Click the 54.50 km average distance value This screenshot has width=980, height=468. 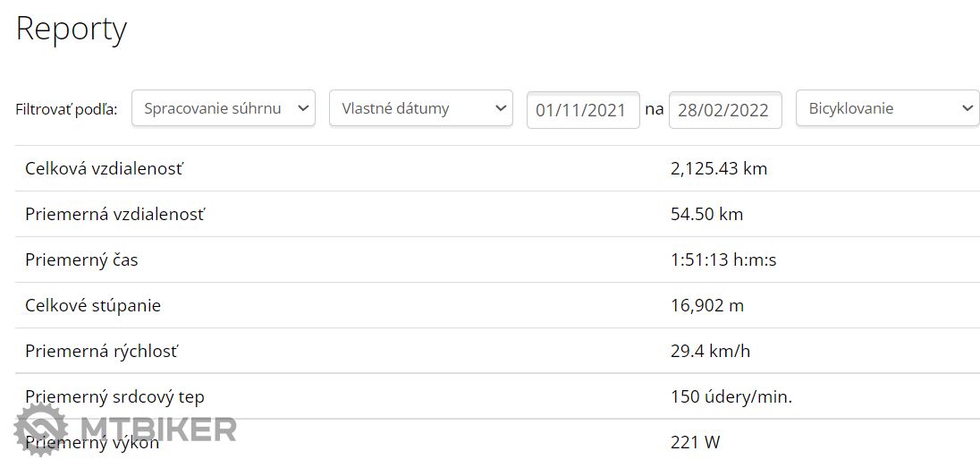click(706, 214)
